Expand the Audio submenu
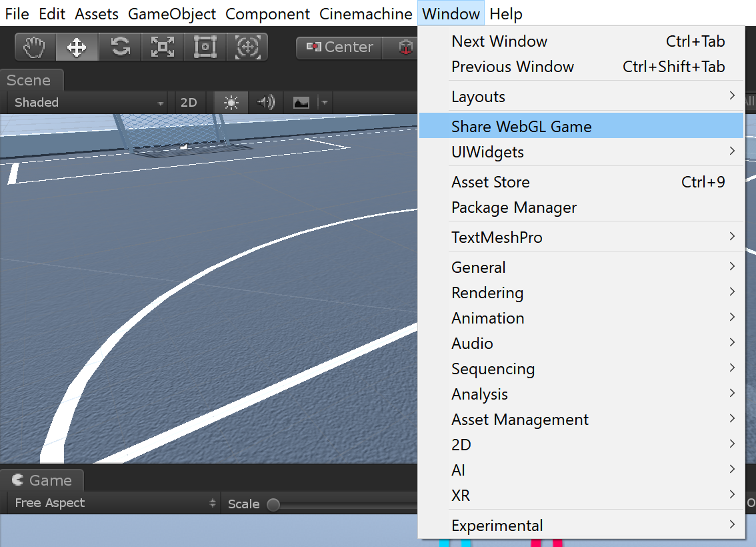This screenshot has width=756, height=547. click(581, 344)
